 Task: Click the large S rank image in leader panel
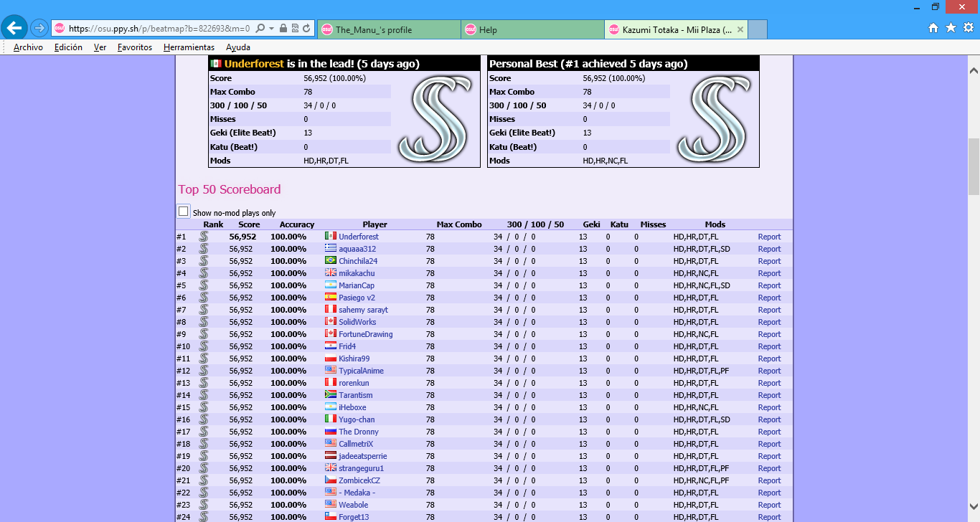point(435,118)
